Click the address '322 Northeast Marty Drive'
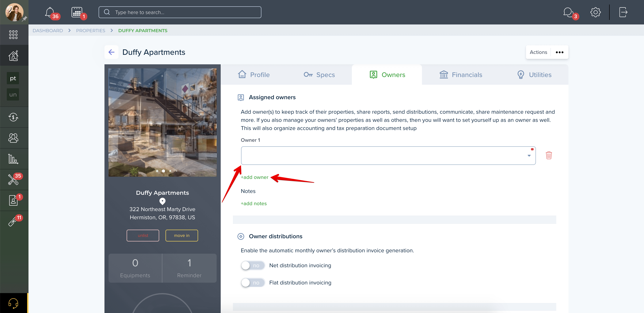644x313 pixels. [162, 209]
